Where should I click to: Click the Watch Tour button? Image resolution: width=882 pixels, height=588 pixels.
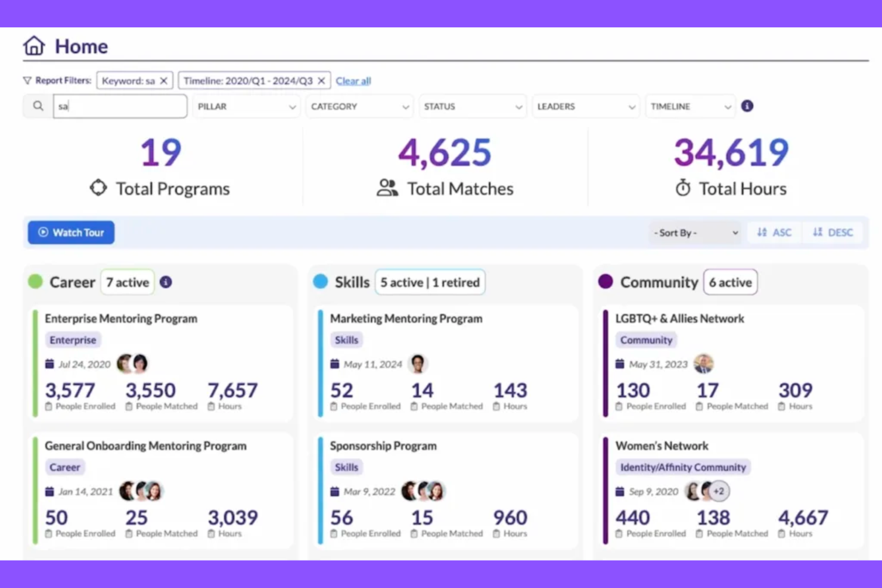coord(70,232)
